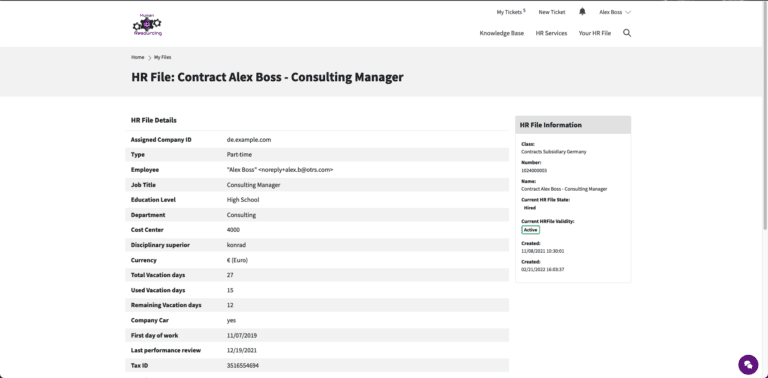Viewport: 768px width, 378px height.
Task: Select the Cost Center value 4000
Action: [233, 230]
